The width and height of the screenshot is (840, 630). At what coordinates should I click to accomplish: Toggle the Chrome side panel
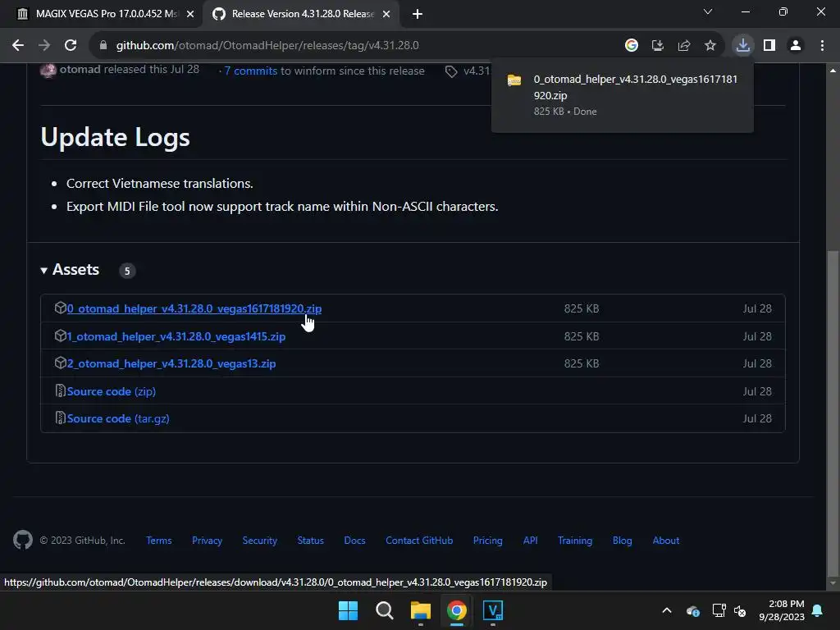point(769,46)
